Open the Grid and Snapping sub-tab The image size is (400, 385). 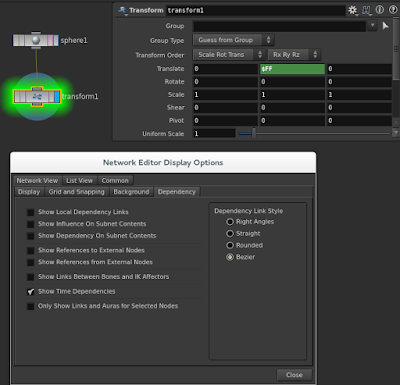pyautogui.click(x=76, y=192)
